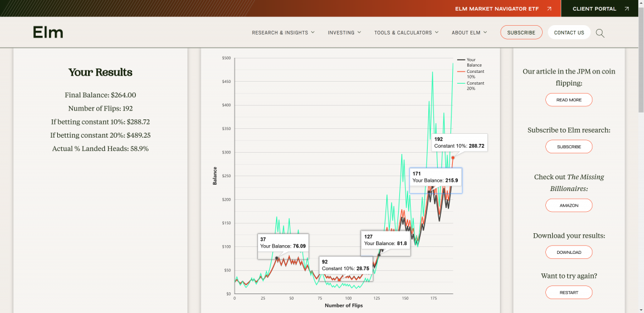Restart the coin flip game
The image size is (644, 313).
click(569, 293)
